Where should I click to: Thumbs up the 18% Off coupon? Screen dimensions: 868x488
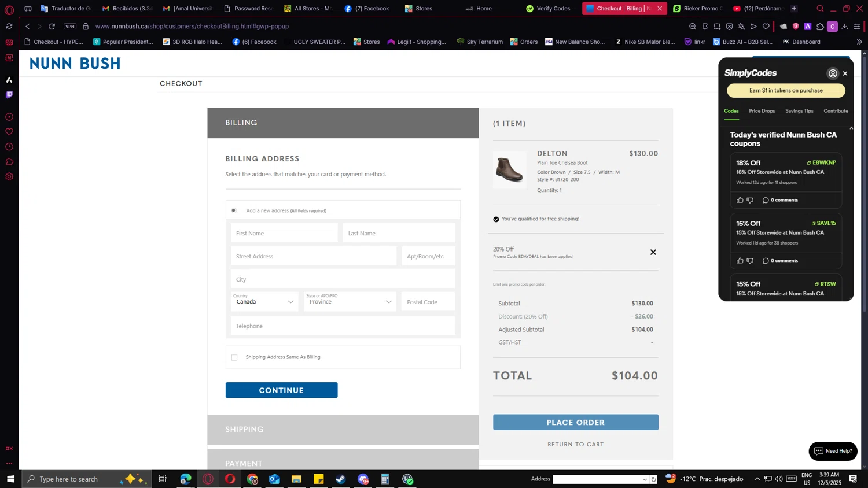[x=740, y=200]
